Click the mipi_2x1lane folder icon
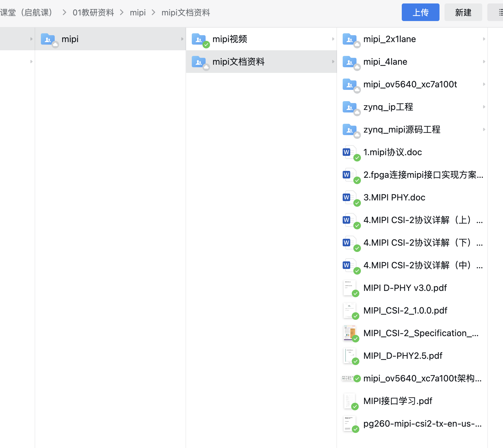 point(350,39)
